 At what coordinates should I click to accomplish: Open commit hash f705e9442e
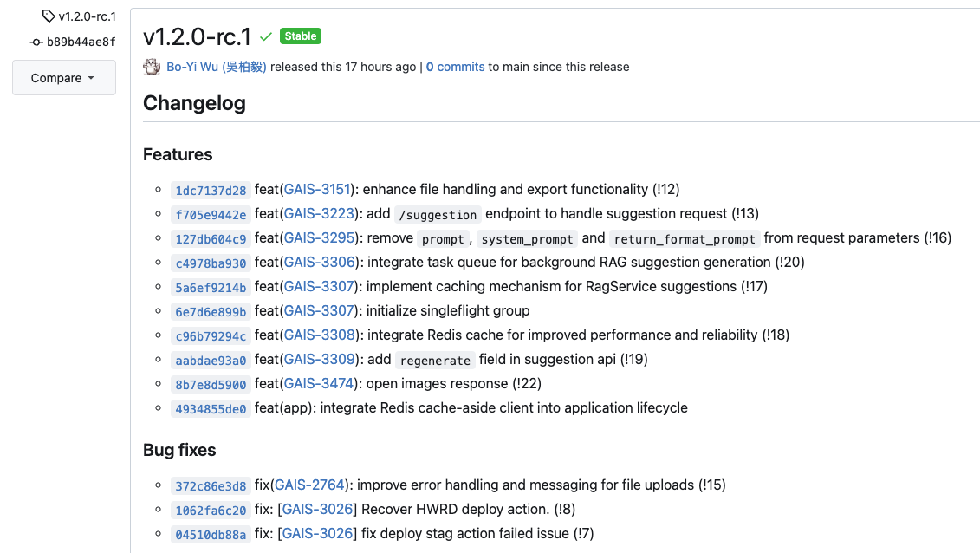tap(211, 214)
